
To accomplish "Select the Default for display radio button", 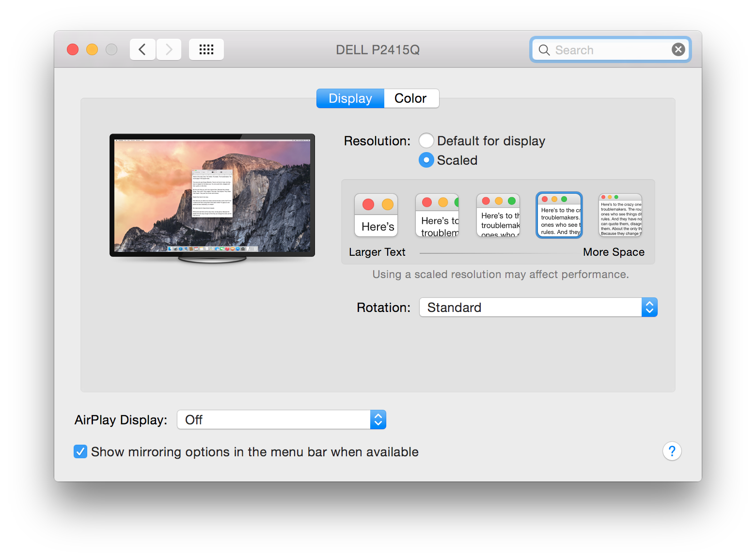I will click(x=426, y=140).
